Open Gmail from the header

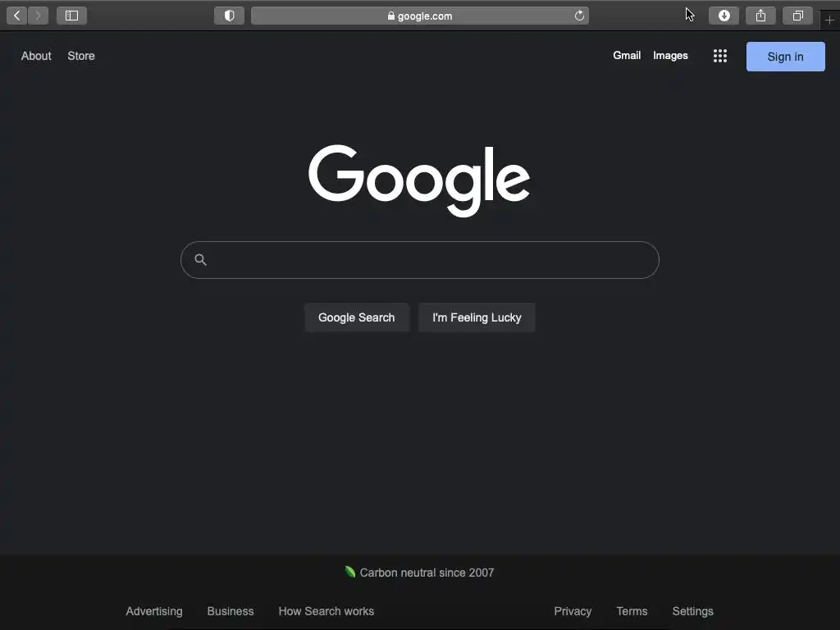(627, 55)
